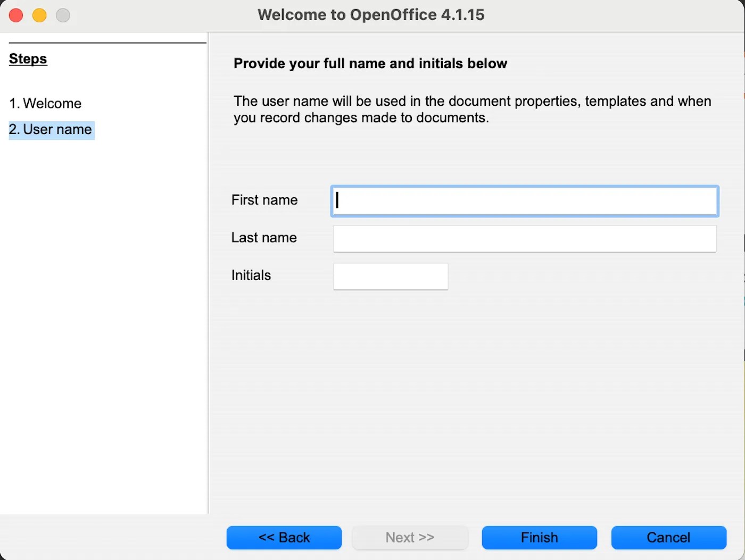Close the wizard with the red button
Viewport: 745px width, 560px height.
click(x=15, y=15)
